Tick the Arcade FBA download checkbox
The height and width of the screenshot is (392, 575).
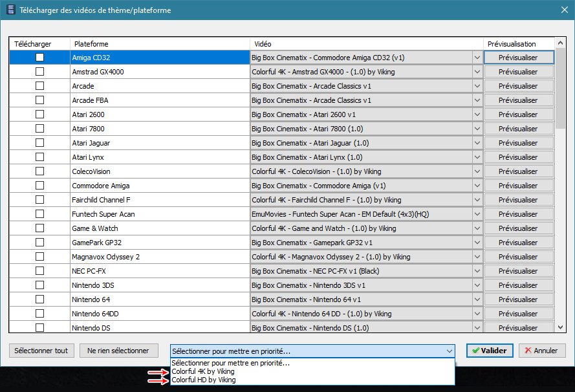pos(39,100)
